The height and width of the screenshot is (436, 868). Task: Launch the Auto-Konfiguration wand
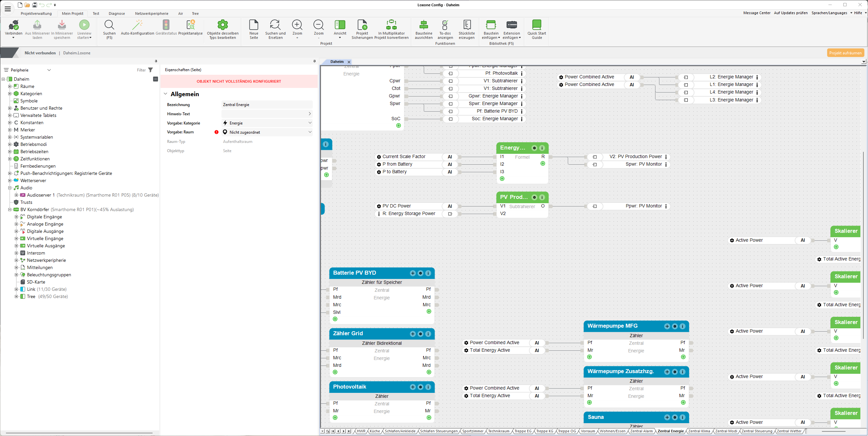[137, 26]
